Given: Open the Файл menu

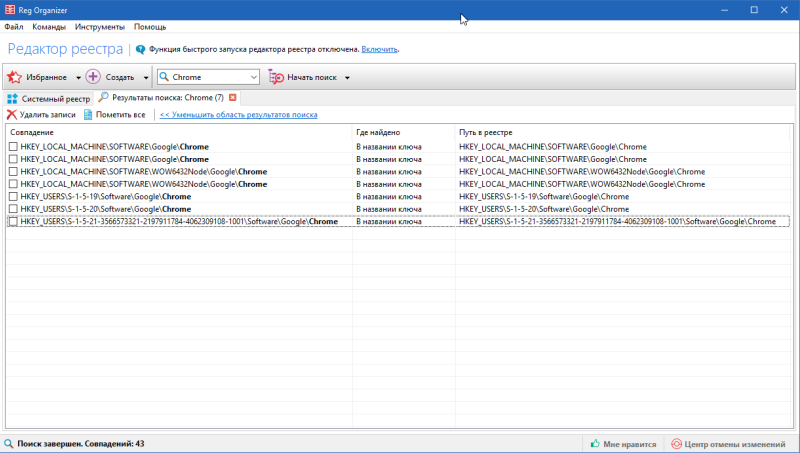Looking at the screenshot, I should (x=14, y=27).
